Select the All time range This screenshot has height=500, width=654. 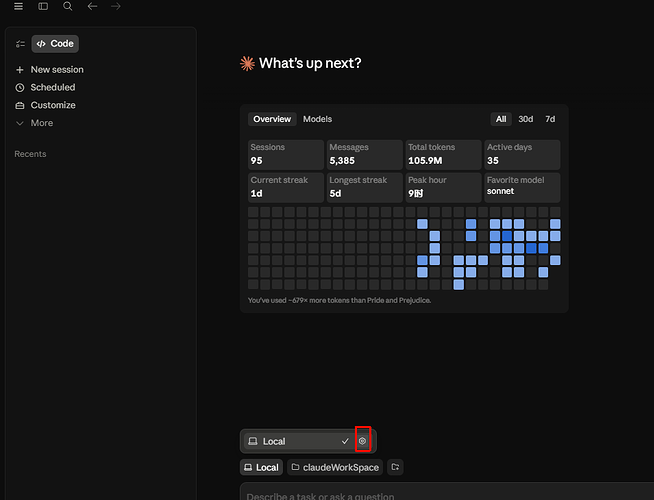coord(501,119)
